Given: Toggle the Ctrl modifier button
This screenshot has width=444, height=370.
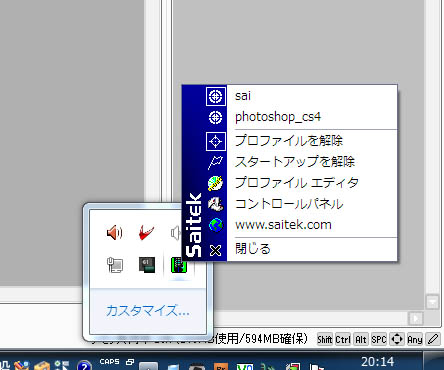Looking at the screenshot, I should 343,339.
